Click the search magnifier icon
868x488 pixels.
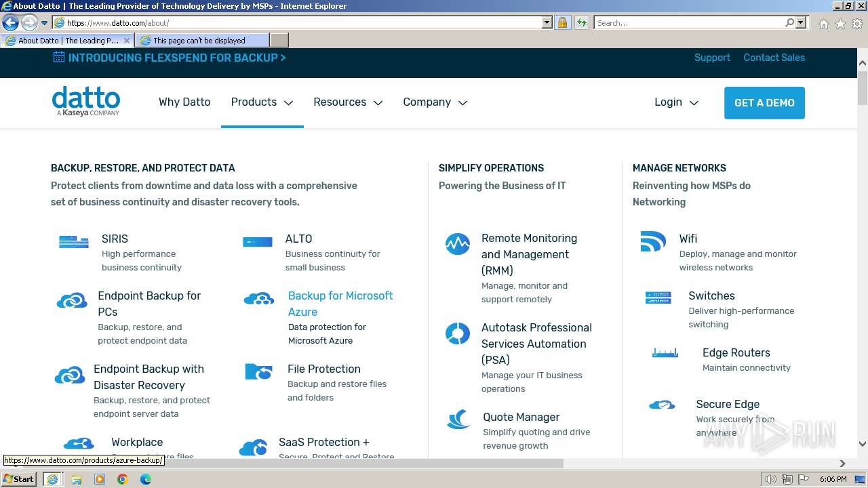pos(789,22)
